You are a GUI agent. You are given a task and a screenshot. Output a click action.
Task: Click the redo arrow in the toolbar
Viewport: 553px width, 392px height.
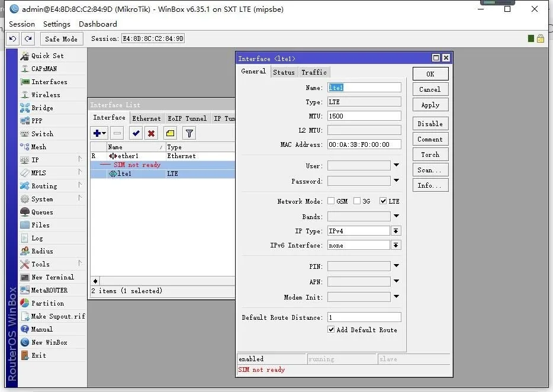[x=28, y=39]
